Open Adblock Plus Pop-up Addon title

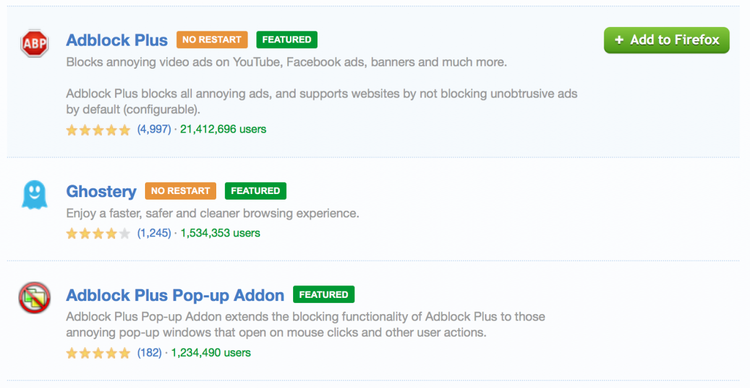pos(175,295)
